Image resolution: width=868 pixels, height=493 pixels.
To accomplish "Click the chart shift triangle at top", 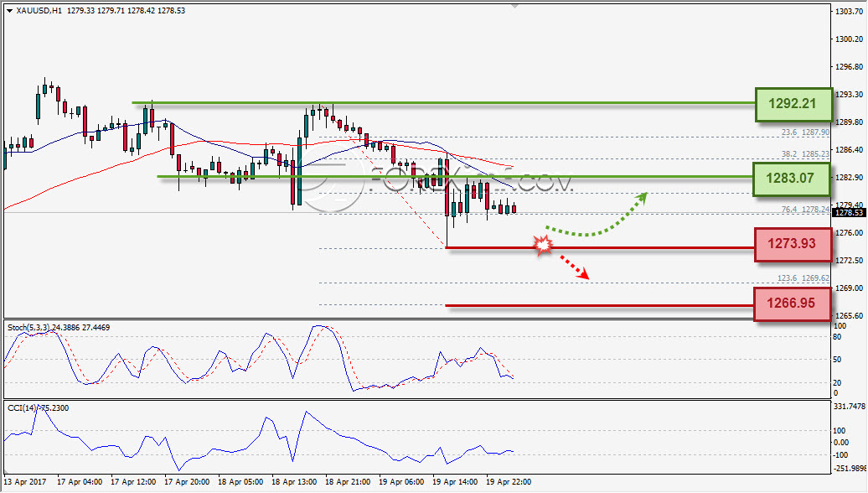I will 514,6.
